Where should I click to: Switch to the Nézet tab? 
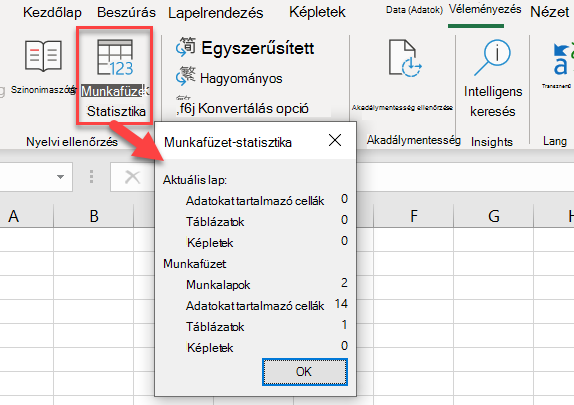tap(549, 12)
